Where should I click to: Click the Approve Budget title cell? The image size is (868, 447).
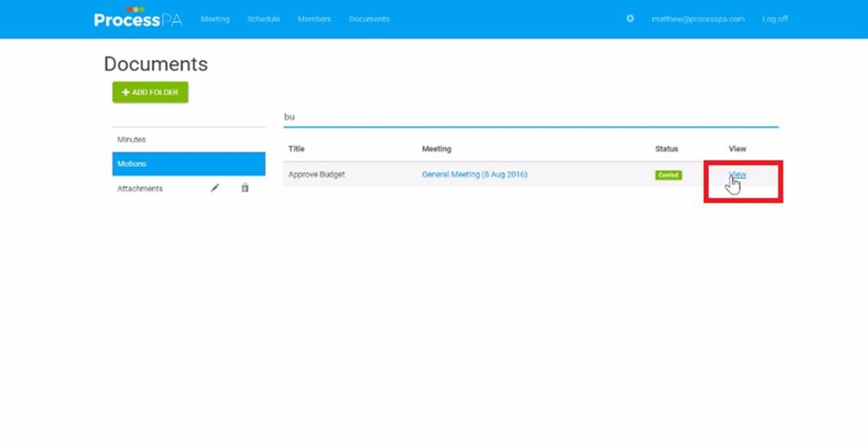316,175
